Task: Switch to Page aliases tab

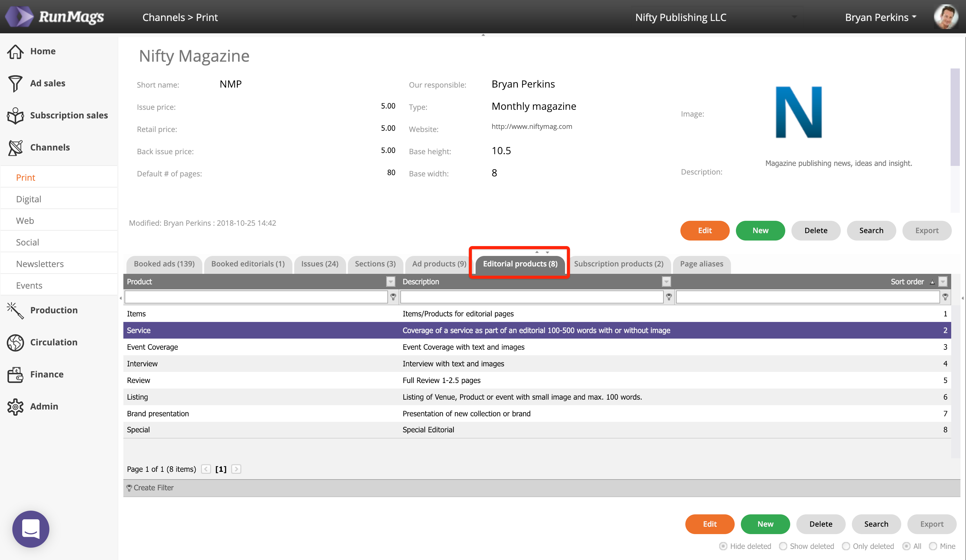Action: tap(701, 264)
